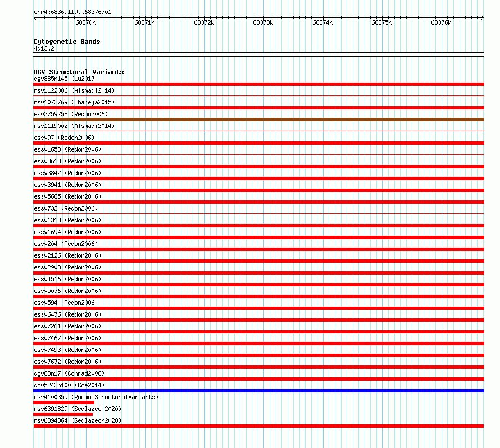The width and height of the screenshot is (500, 448).
Task: Click the red bar under dgv885n145
Action: pos(258,84)
